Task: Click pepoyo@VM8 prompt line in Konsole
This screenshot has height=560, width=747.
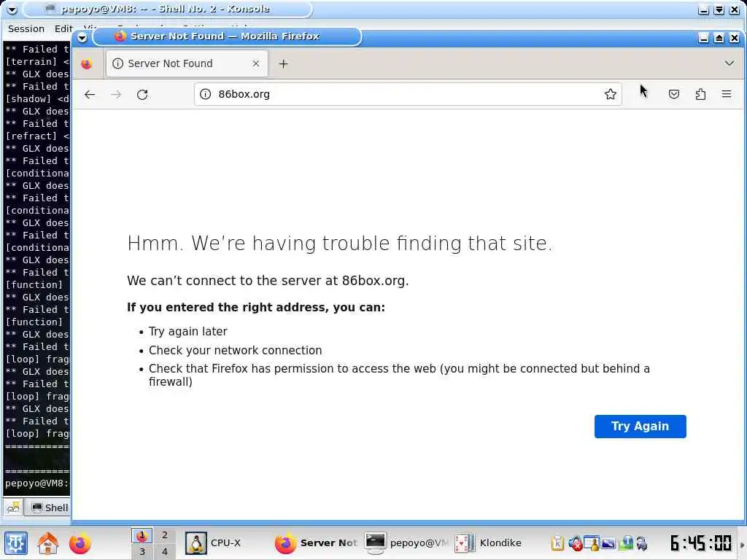Action: 36,483
